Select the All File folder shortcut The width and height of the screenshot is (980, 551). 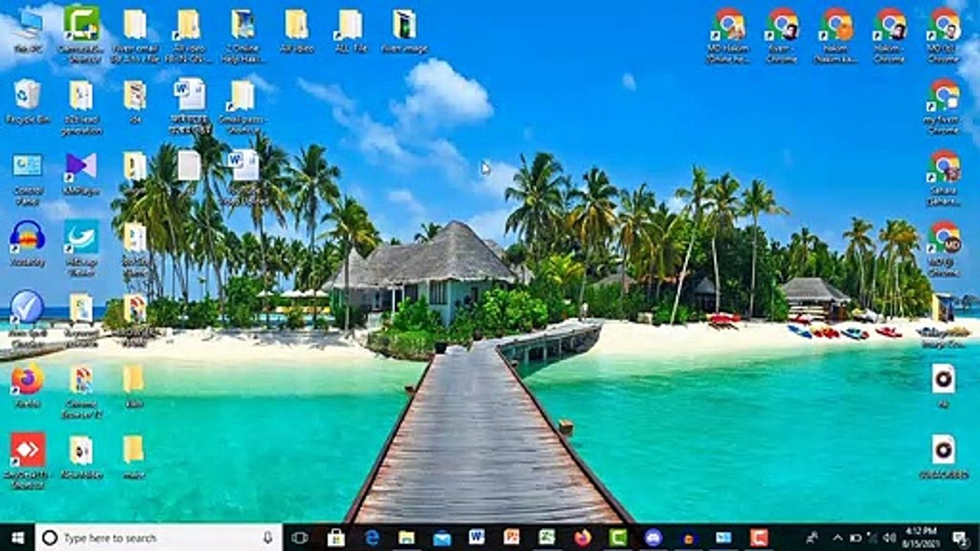[x=350, y=31]
